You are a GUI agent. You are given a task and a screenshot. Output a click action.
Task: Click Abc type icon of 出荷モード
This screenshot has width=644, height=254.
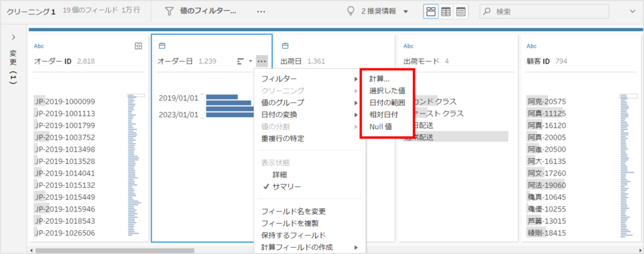coord(408,46)
